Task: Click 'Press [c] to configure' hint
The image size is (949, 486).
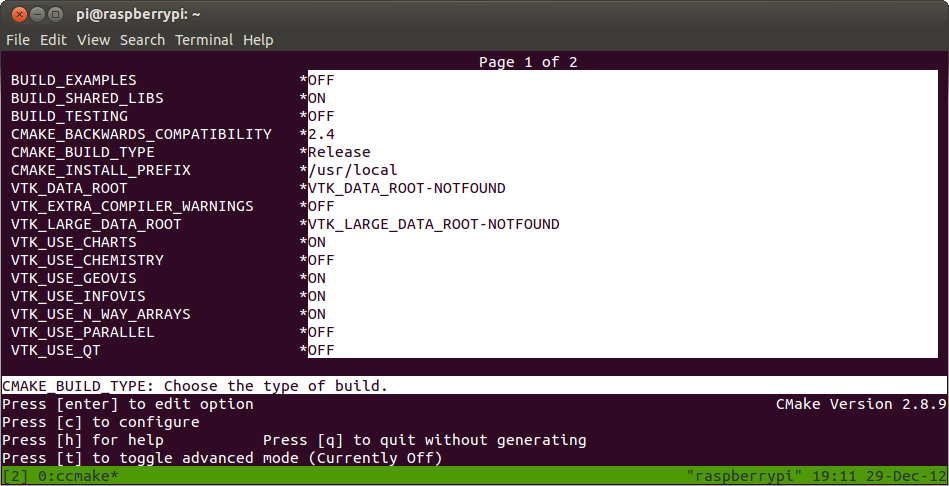Action: 100,422
